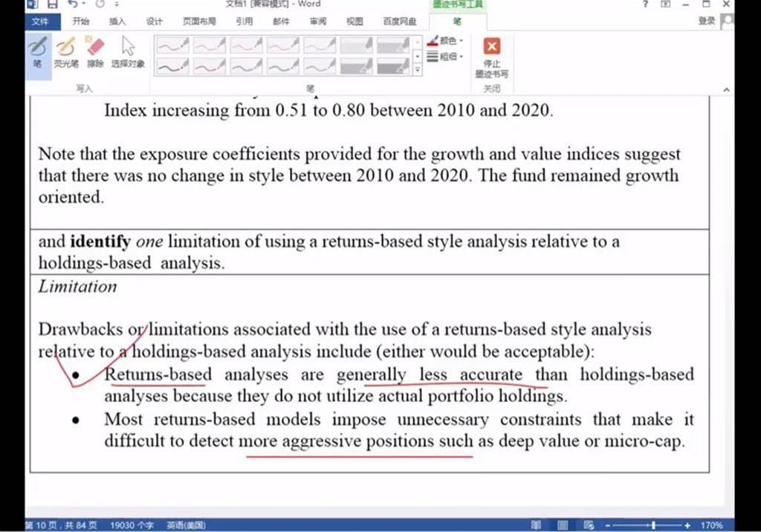761x532 pixels.
Task: Click the word count 19030 in status bar
Action: (132, 525)
